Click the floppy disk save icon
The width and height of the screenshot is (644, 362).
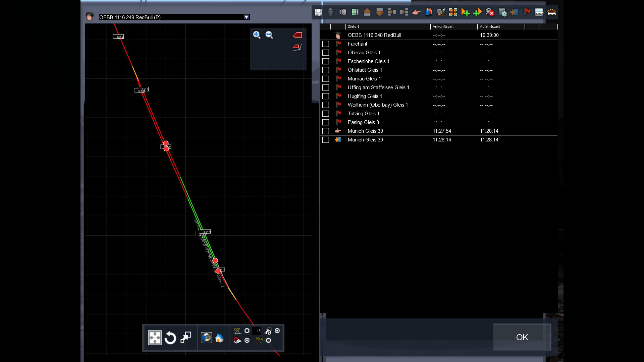pos(318,12)
